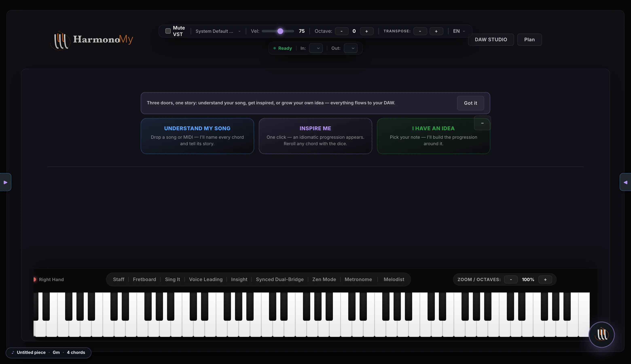This screenshot has width=631, height=364.
Task: Click the Ready status text
Action: point(285,48)
